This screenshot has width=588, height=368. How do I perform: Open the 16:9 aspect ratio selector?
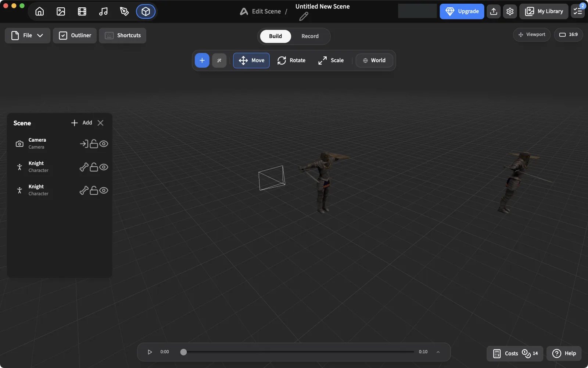pyautogui.click(x=569, y=35)
